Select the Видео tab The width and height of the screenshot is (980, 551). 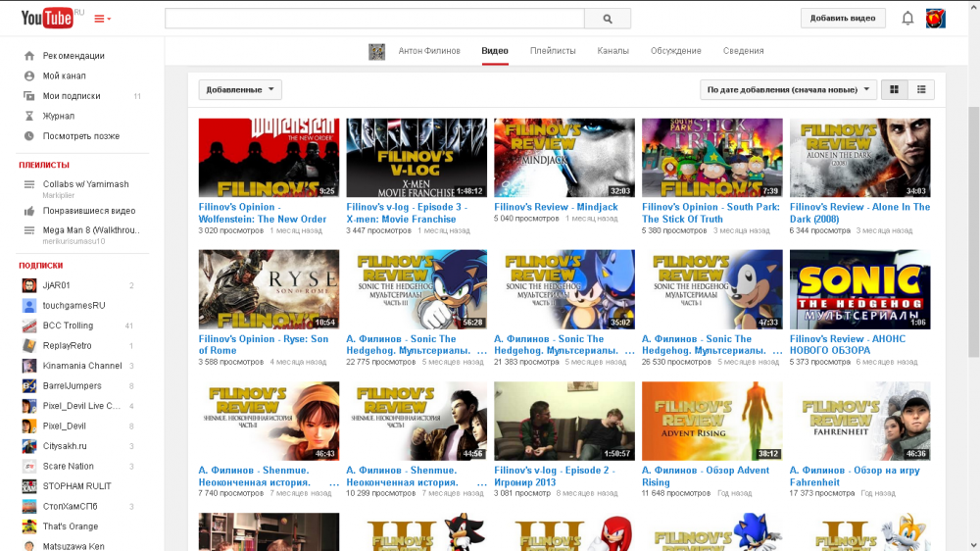pyautogui.click(x=494, y=51)
